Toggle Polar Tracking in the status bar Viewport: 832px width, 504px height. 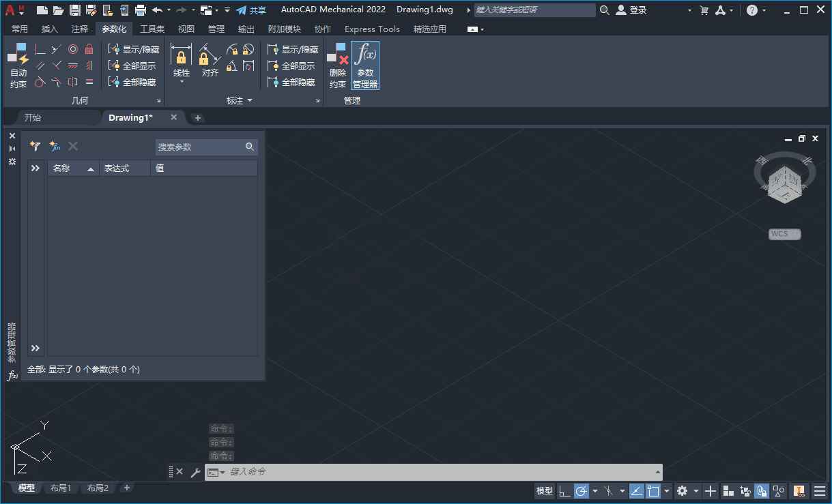pyautogui.click(x=582, y=491)
